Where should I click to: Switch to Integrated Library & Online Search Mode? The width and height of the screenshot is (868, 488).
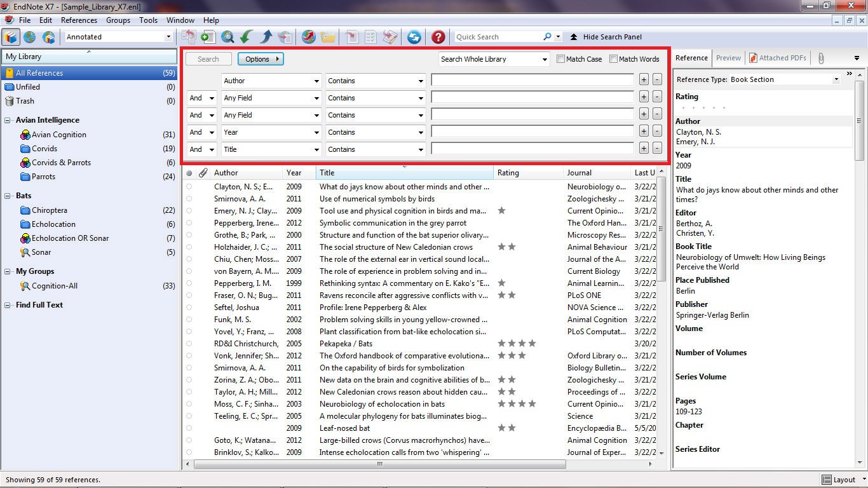(x=48, y=37)
